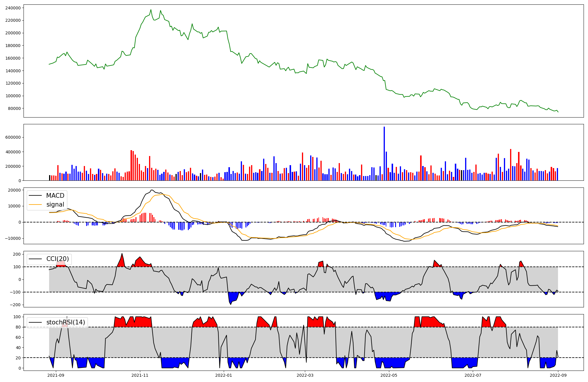
Task: Click the CCI(20) legend entry
Action: [x=57, y=259]
